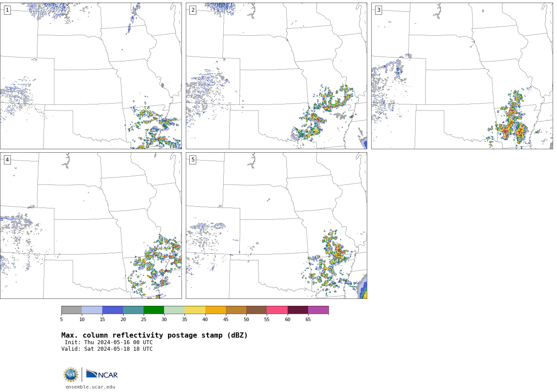This screenshot has height=392, width=557.
Task: Open ensemble member 1 reflectivity map
Action: (x=91, y=76)
